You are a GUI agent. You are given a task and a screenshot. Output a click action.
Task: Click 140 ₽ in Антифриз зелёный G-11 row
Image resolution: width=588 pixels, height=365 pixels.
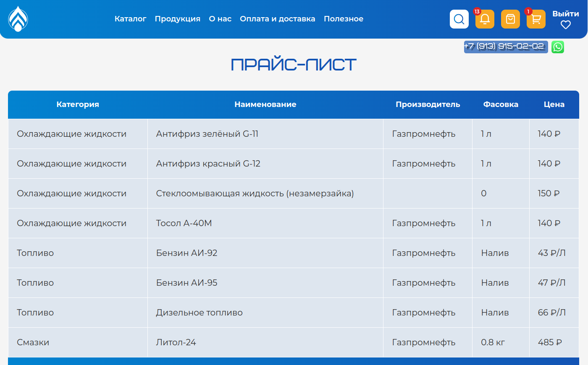pos(554,134)
